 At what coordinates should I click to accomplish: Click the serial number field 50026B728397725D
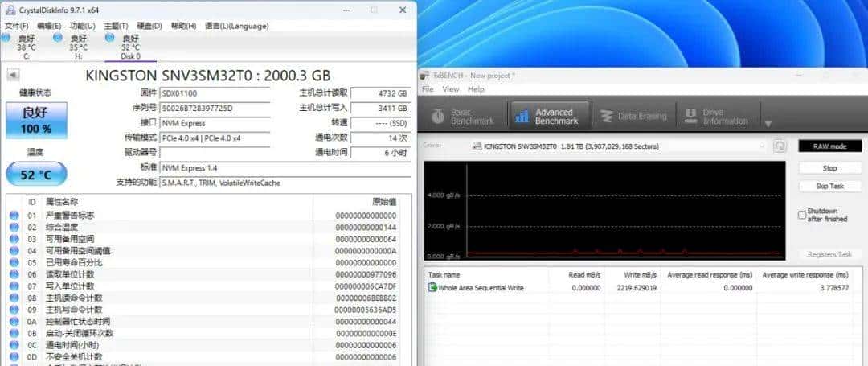click(215, 109)
